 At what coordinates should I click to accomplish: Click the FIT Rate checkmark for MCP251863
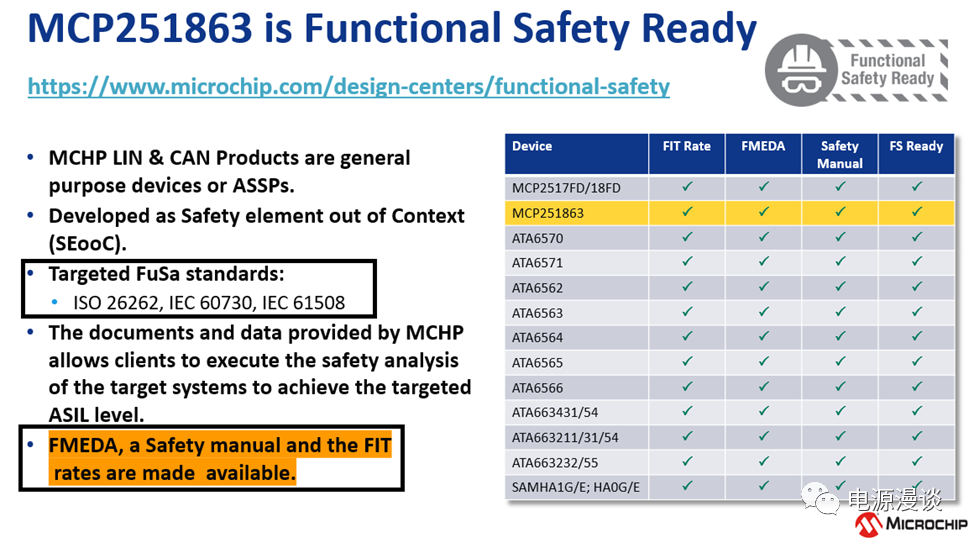point(686,212)
